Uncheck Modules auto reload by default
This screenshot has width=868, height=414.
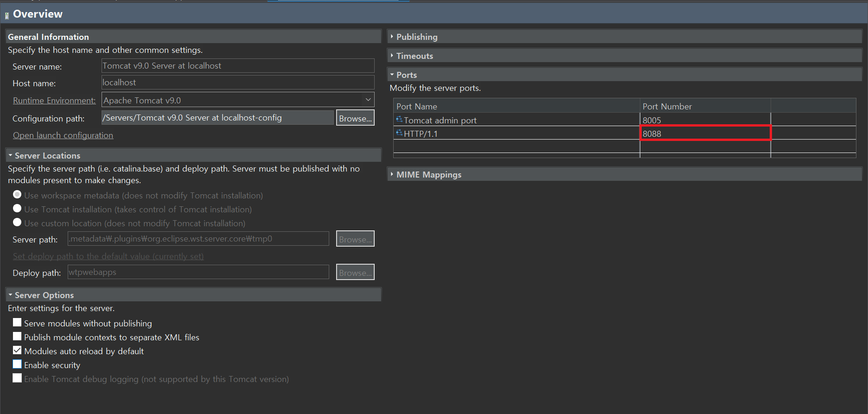coord(17,350)
